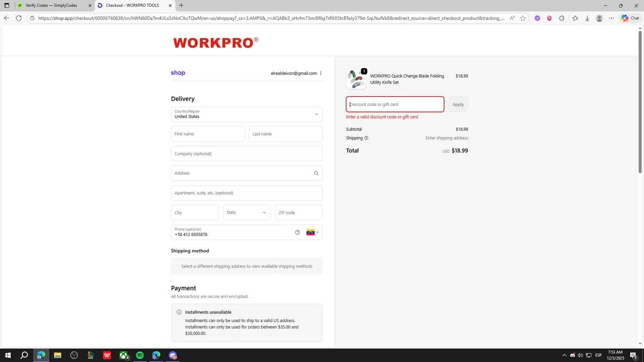644x362 pixels.
Task: Open Copilot Chat button
Action: 630,18
